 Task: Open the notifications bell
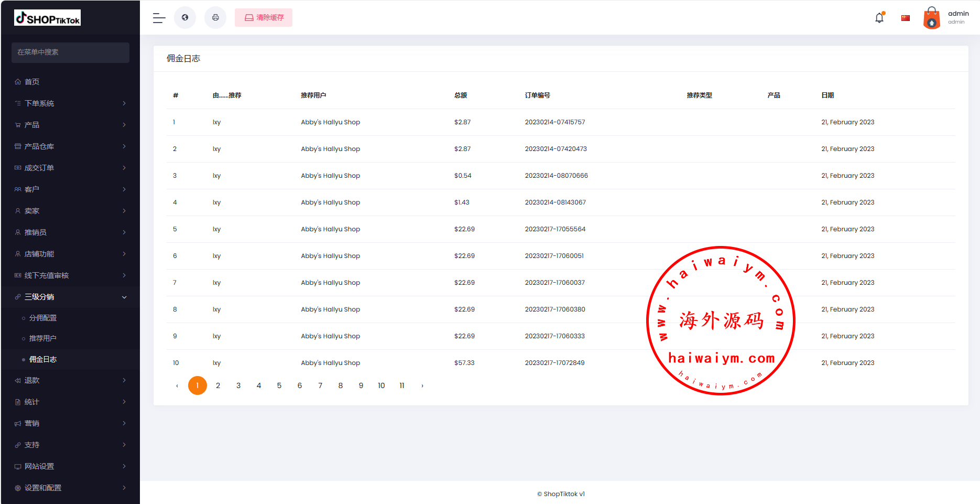[x=879, y=18]
